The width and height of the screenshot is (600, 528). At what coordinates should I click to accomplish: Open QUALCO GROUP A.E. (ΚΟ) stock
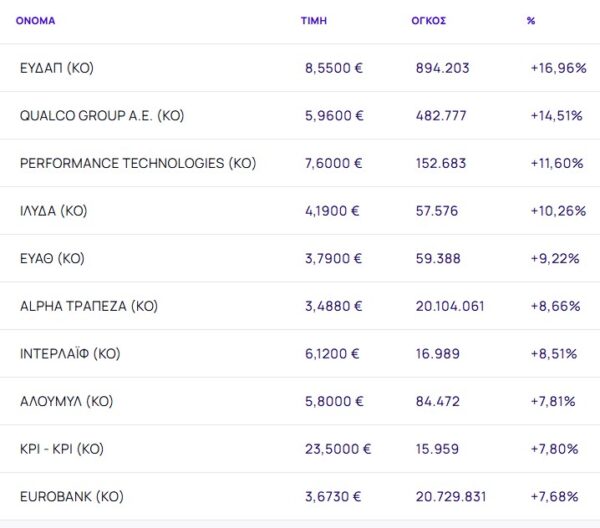(102, 116)
